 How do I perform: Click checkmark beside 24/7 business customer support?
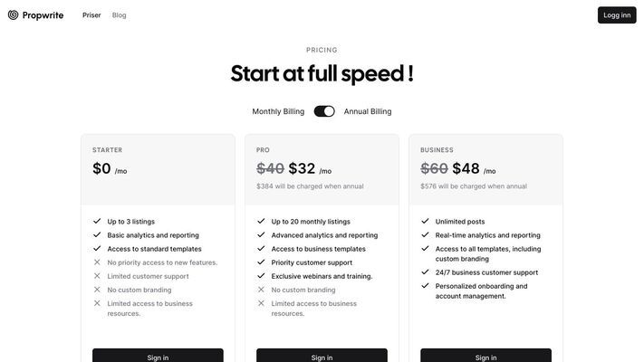pyautogui.click(x=425, y=272)
